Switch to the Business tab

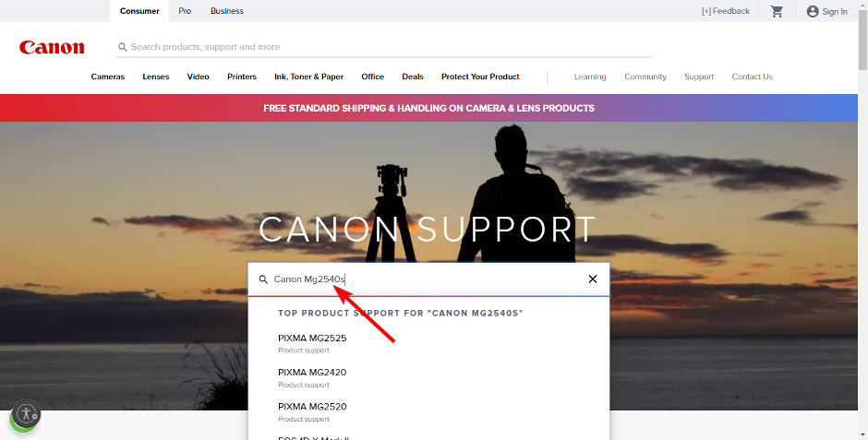click(227, 11)
